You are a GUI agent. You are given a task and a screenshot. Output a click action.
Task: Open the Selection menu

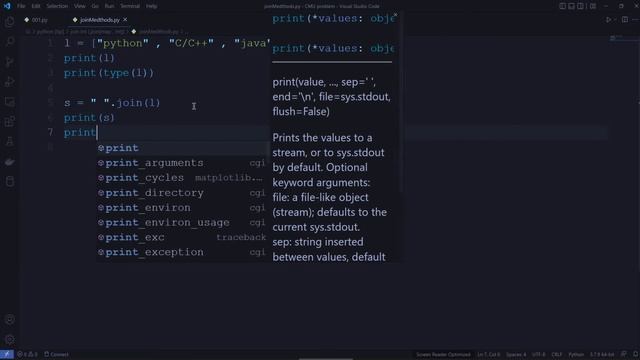tap(57, 6)
